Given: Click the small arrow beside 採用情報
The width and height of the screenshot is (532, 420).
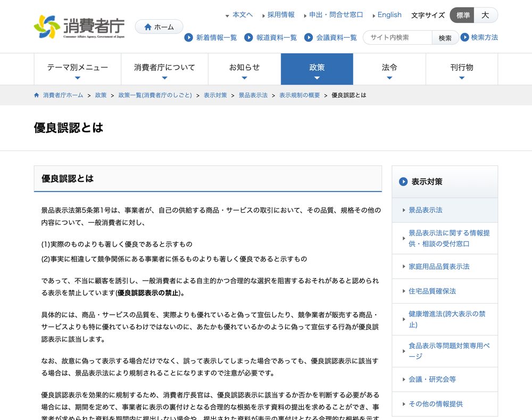Looking at the screenshot, I should (264, 15).
